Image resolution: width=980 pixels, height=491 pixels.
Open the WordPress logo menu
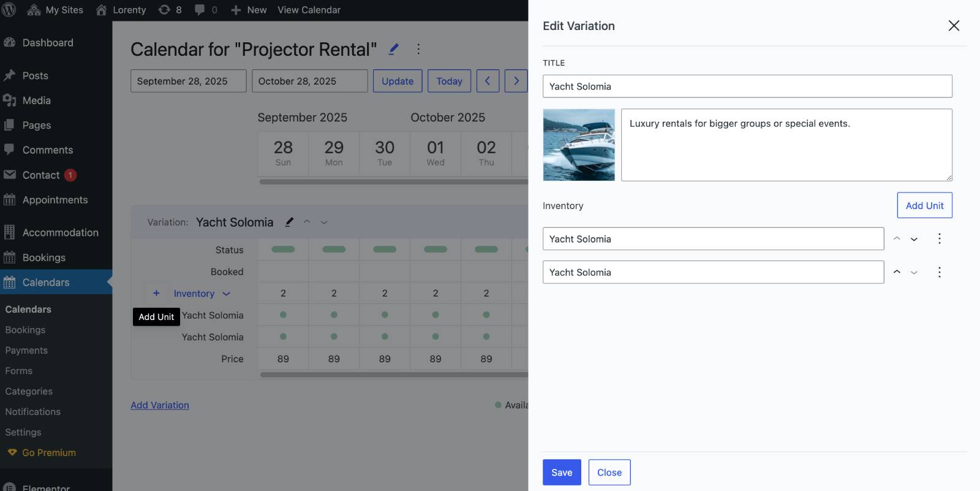9,10
